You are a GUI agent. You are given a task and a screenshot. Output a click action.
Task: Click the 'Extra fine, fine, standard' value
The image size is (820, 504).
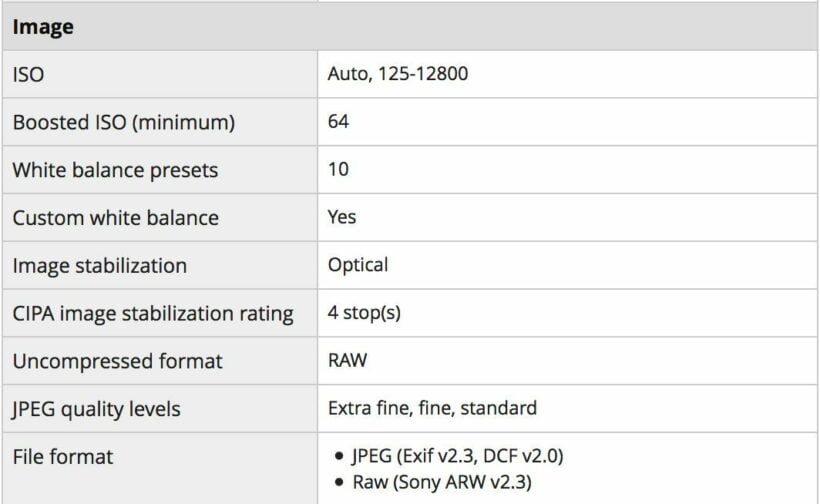[432, 409]
